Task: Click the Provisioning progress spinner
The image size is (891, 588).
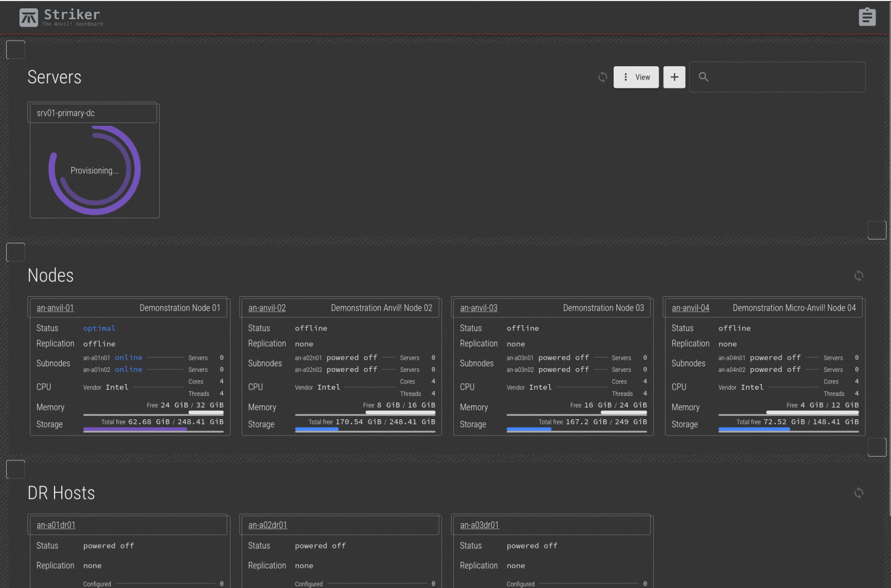Action: coord(95,170)
